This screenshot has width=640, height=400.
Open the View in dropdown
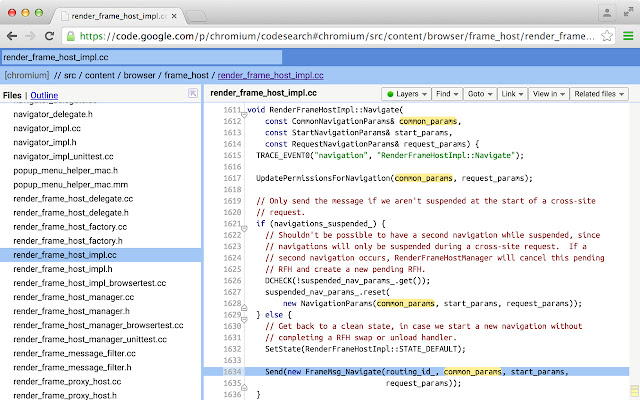point(549,94)
